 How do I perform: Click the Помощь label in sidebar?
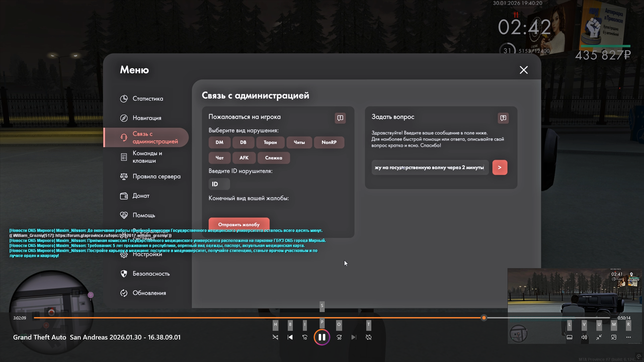(x=144, y=215)
